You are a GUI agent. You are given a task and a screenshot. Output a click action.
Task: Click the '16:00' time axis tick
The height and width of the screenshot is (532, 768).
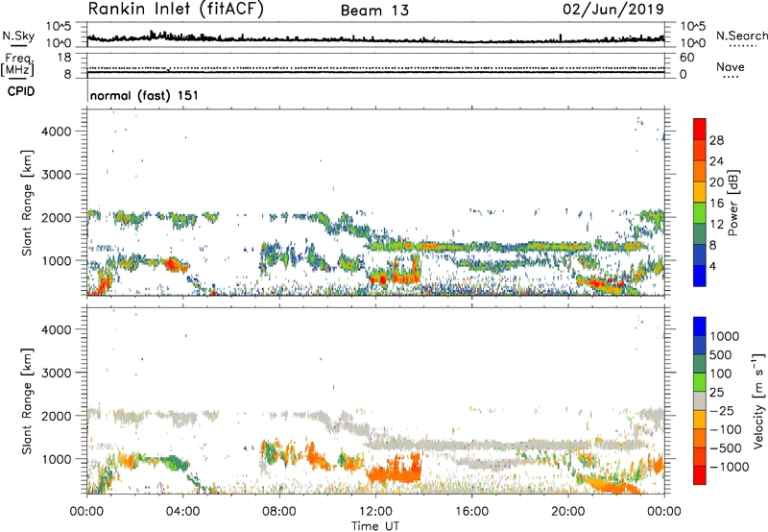(x=471, y=512)
